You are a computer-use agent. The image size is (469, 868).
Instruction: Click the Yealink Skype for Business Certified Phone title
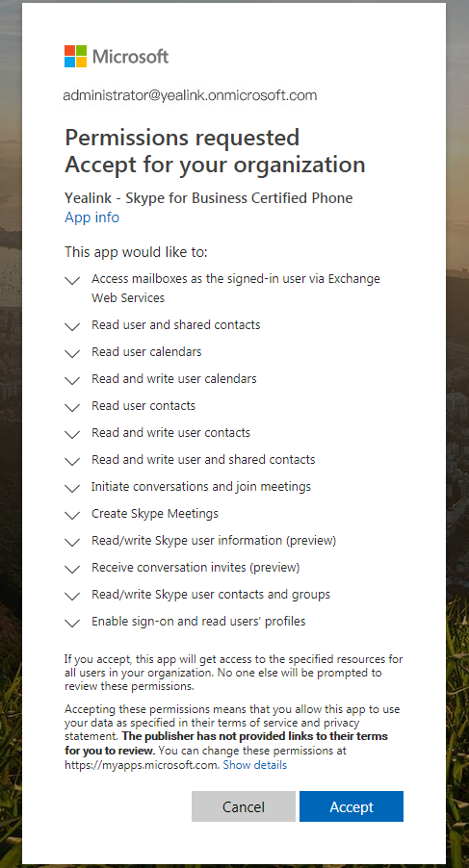(x=209, y=198)
